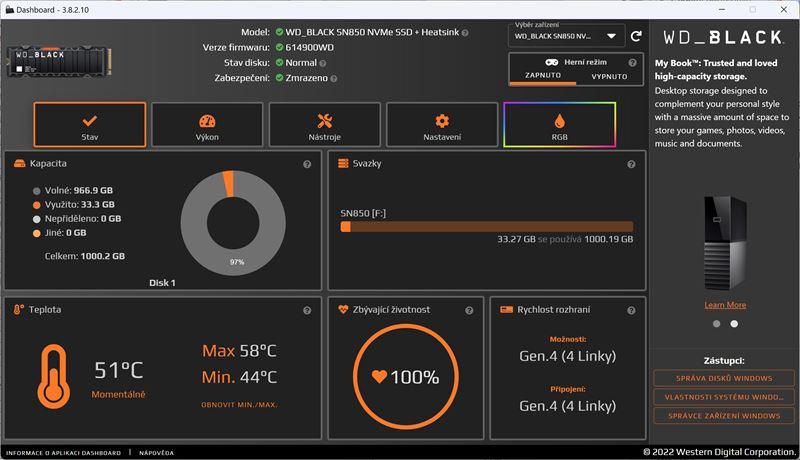Click the Jiné: 0 GB legend entry
The image size is (800, 460).
tap(59, 233)
